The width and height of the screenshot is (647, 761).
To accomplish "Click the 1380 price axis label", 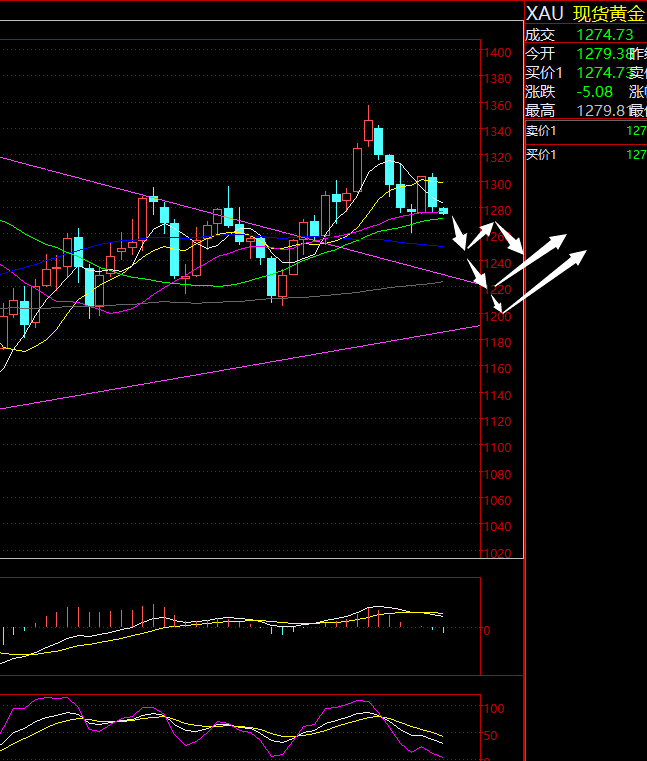I will [498, 79].
